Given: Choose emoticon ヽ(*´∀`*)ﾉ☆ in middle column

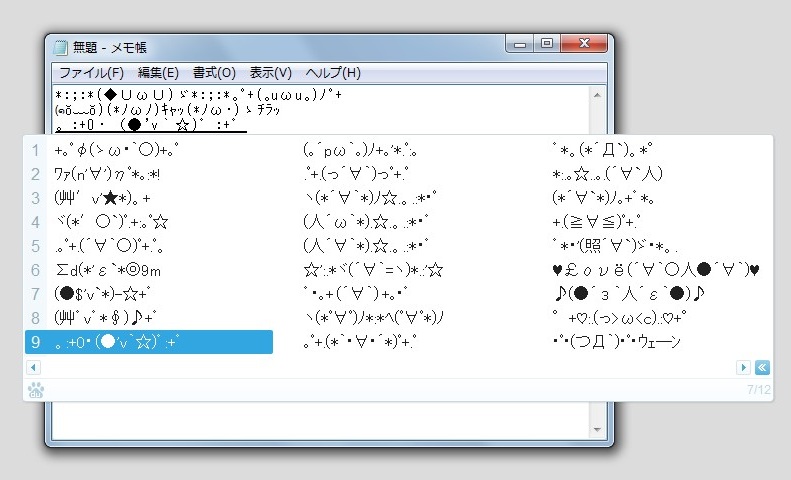Looking at the screenshot, I should click(x=370, y=198).
